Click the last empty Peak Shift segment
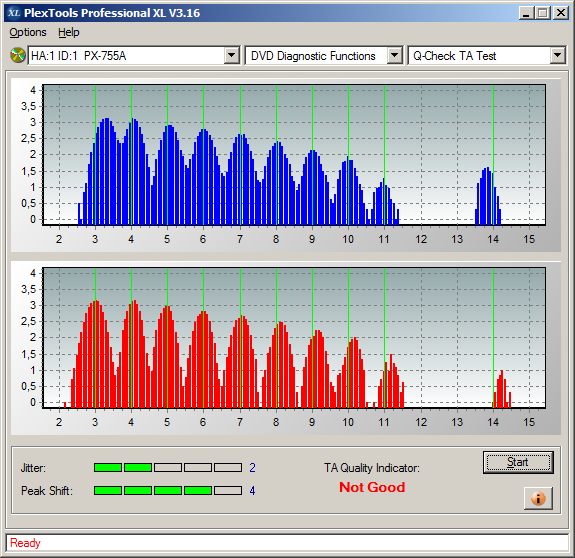 click(x=228, y=491)
